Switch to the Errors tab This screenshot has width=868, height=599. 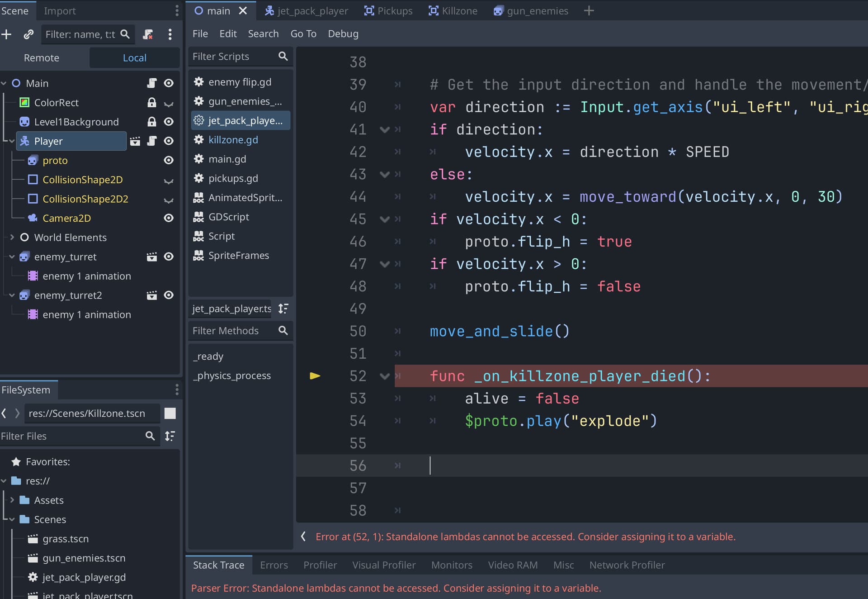(274, 565)
